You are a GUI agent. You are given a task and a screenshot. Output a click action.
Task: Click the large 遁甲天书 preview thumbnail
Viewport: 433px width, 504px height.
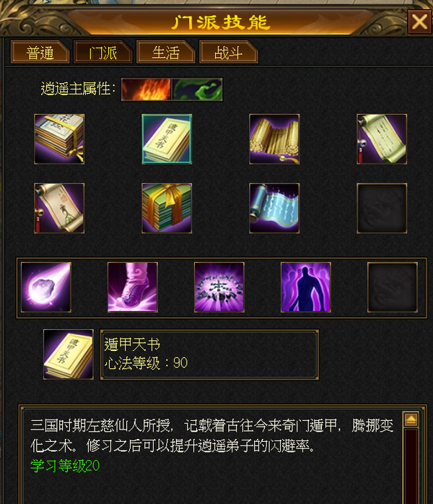tap(69, 355)
